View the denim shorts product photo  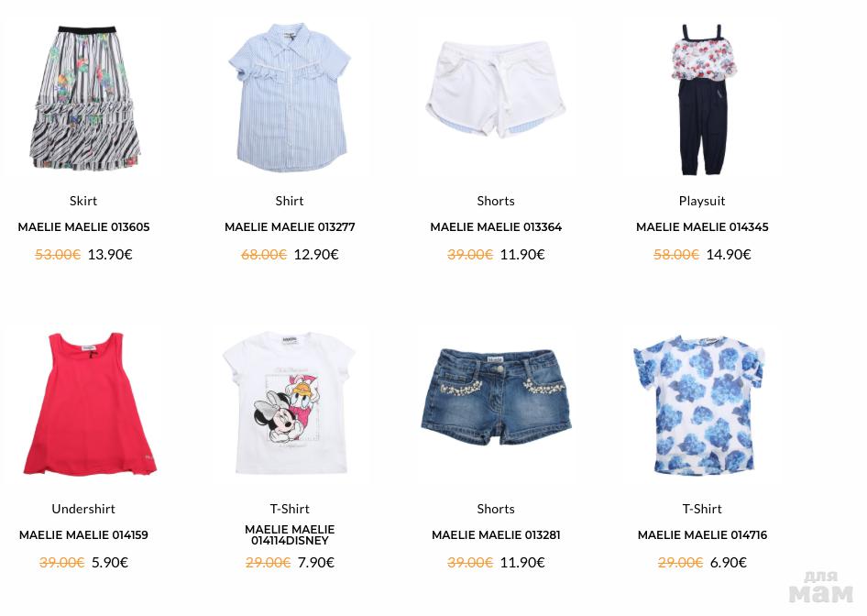click(496, 397)
